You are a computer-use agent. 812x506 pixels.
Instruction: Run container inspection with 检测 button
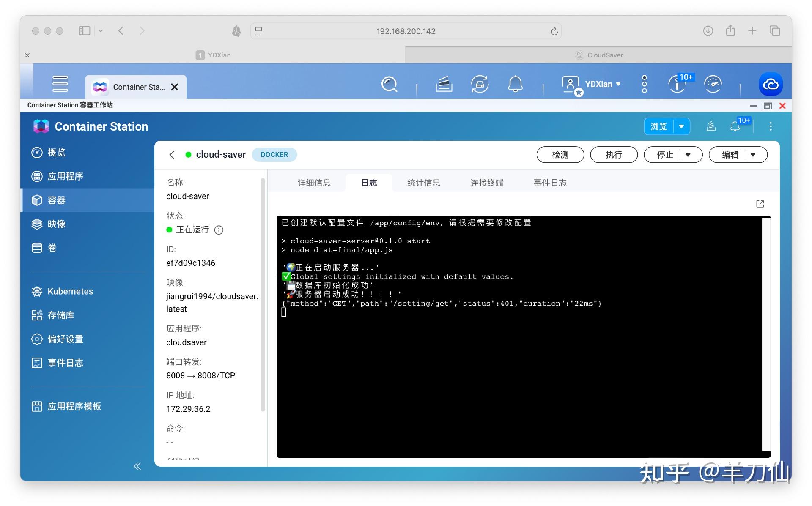[x=560, y=155]
